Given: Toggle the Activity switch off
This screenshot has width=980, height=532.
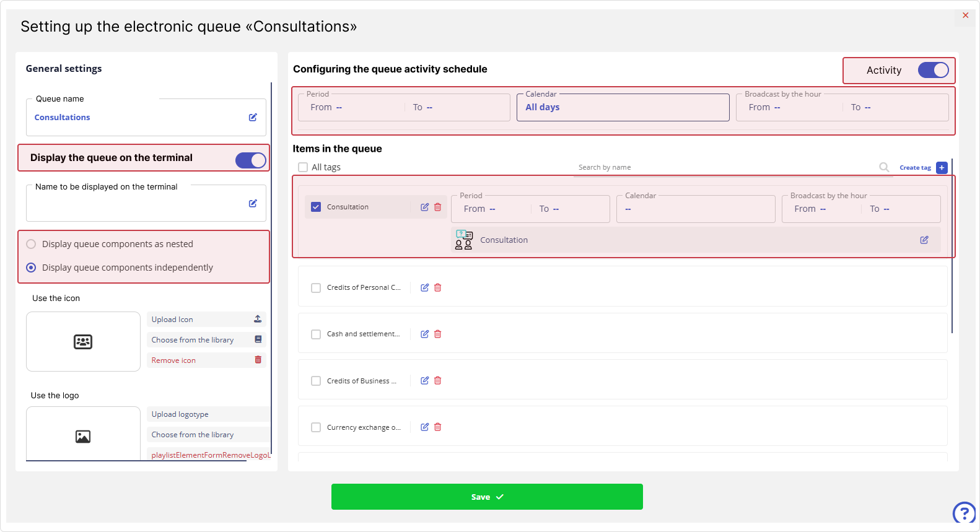Looking at the screenshot, I should (933, 70).
